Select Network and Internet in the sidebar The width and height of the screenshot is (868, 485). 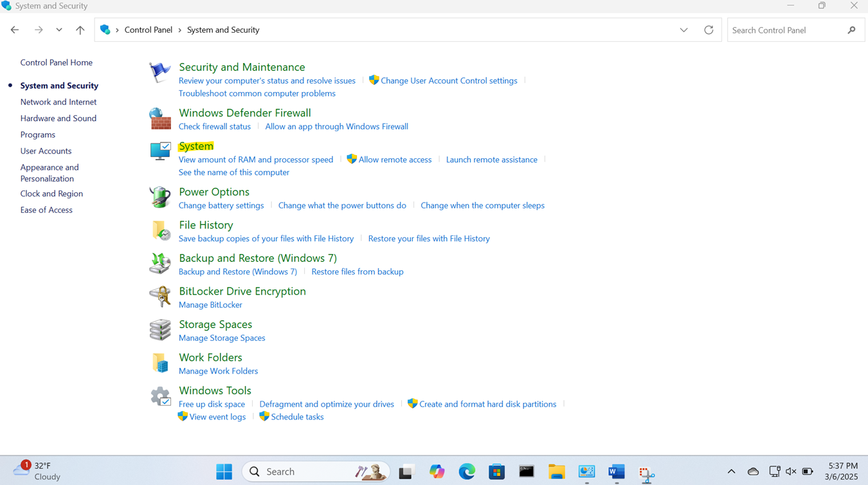[x=58, y=102]
